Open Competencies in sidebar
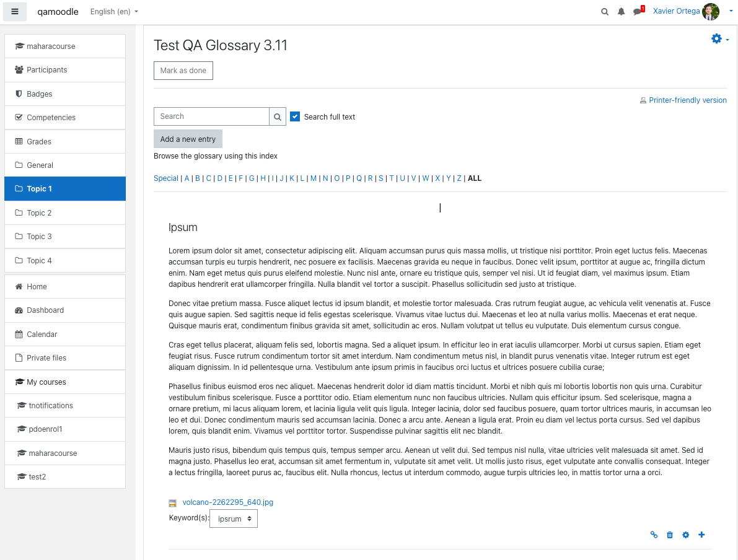The height and width of the screenshot is (560, 738). pyautogui.click(x=65, y=118)
